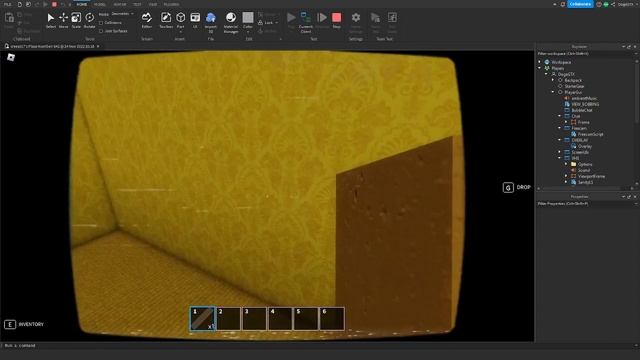Click the Workspace globe icon
The image size is (640, 360).
547,62
